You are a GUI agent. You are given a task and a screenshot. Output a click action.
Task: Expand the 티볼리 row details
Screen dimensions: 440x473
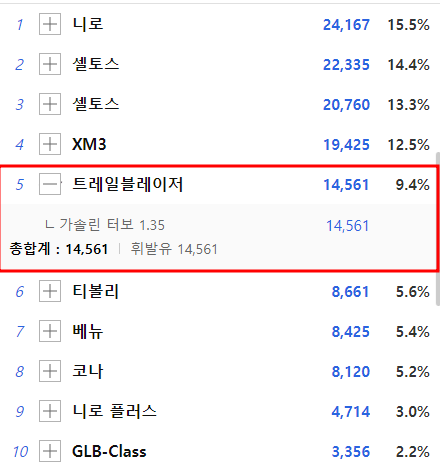(x=50, y=291)
